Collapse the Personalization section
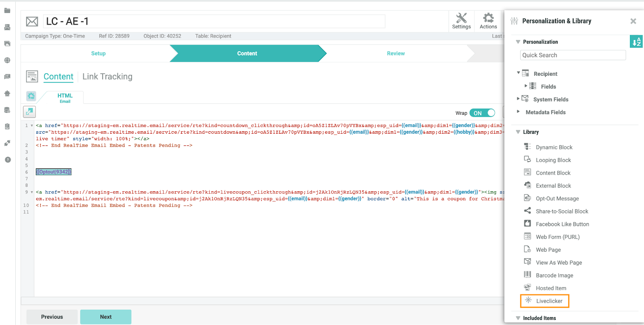 click(x=518, y=42)
